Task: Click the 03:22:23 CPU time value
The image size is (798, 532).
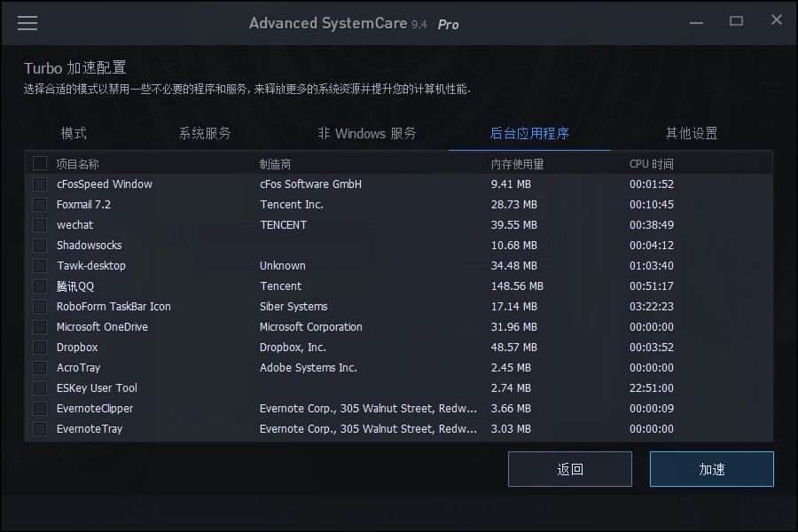Action: (652, 307)
